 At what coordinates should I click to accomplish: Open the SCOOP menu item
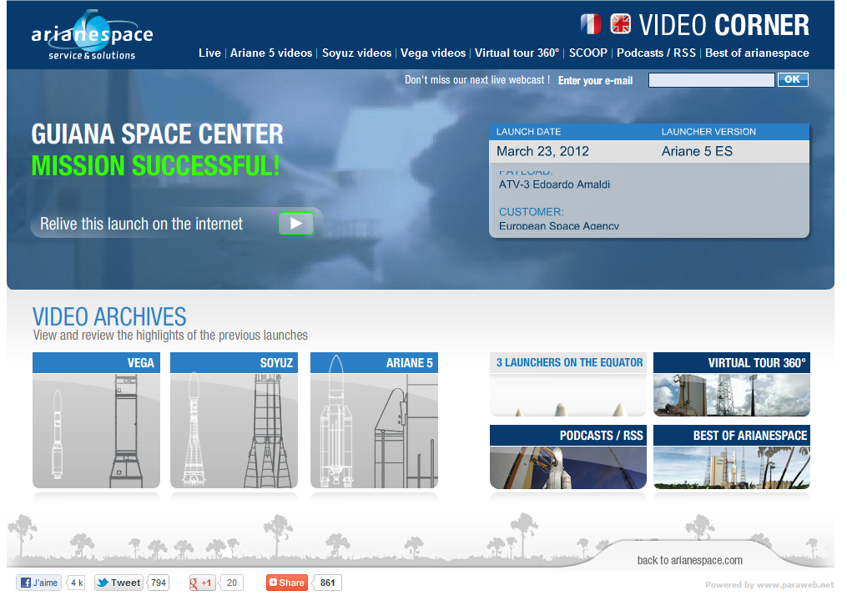588,53
